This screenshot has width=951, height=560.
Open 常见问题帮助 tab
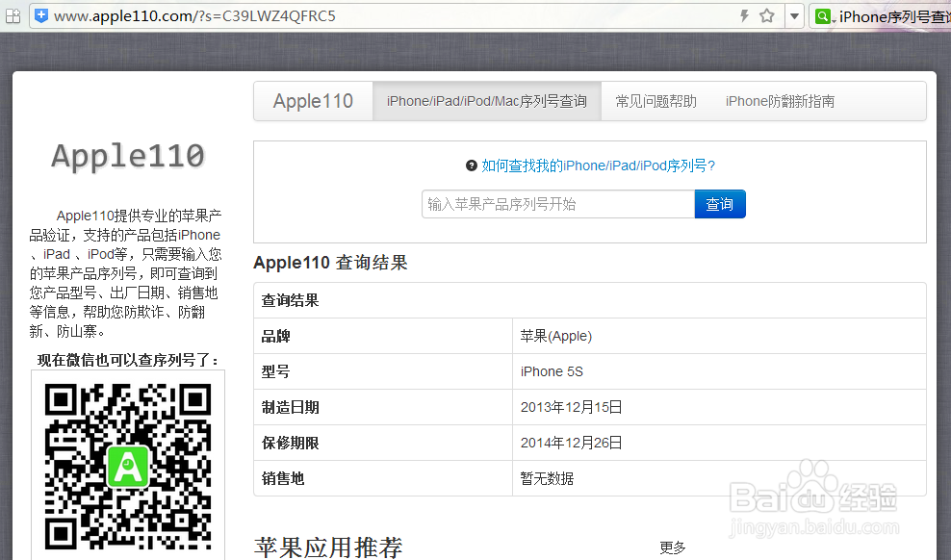(655, 101)
